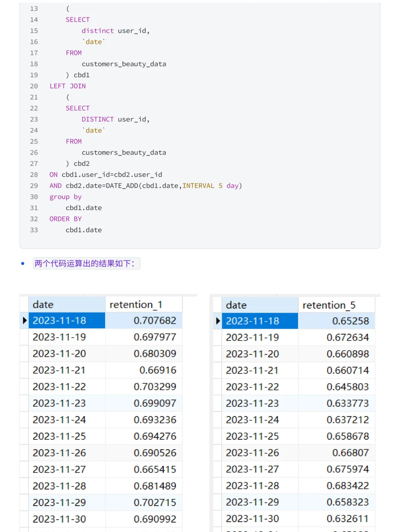Select cell 0.681489

pyautogui.click(x=144, y=486)
